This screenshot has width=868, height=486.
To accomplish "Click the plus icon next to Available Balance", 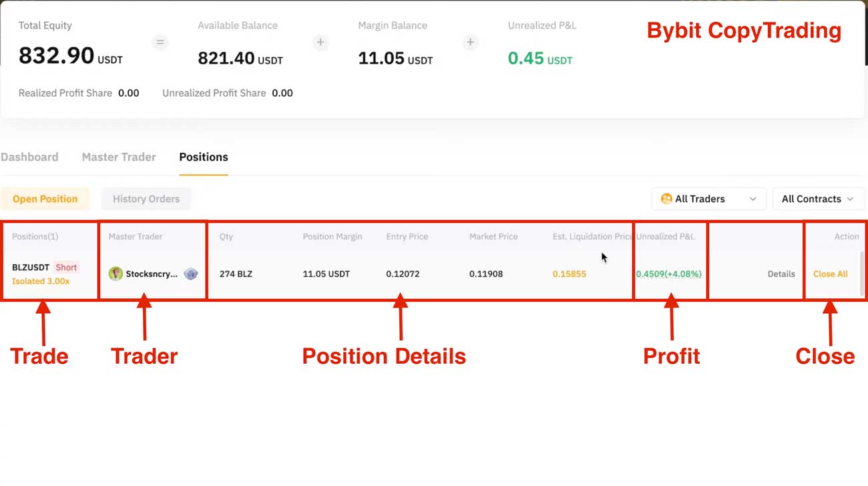I will pyautogui.click(x=320, y=41).
